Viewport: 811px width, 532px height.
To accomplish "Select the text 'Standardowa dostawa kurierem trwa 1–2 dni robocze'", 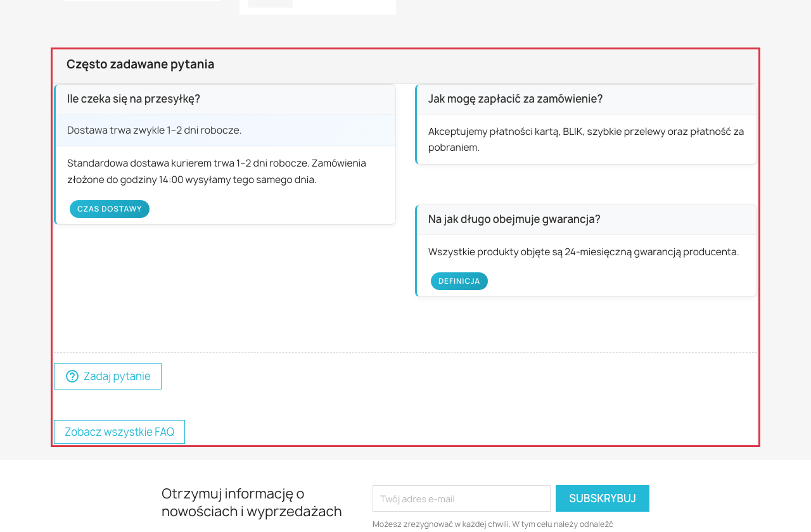I will tap(188, 163).
